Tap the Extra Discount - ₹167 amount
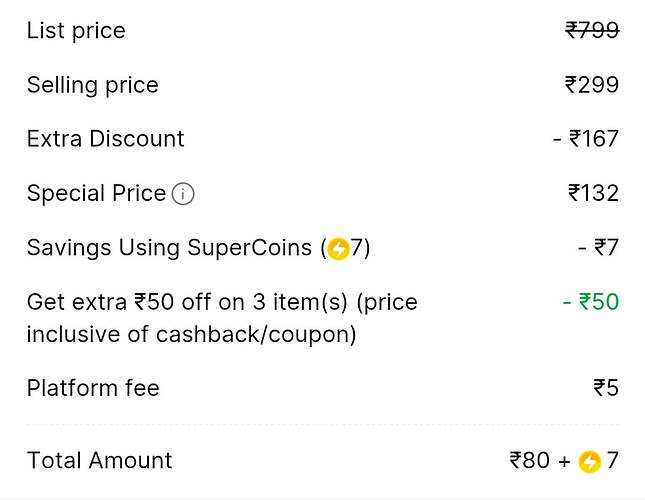 tap(586, 139)
